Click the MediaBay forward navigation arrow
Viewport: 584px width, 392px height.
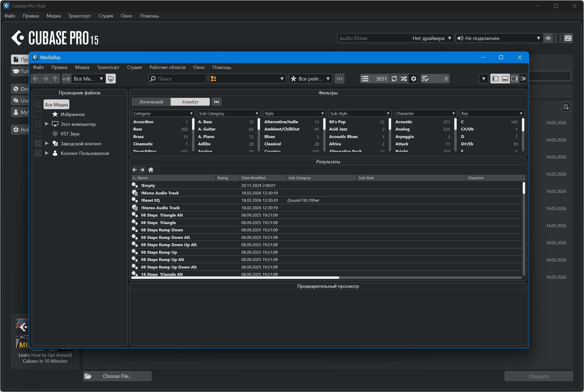tap(45, 79)
